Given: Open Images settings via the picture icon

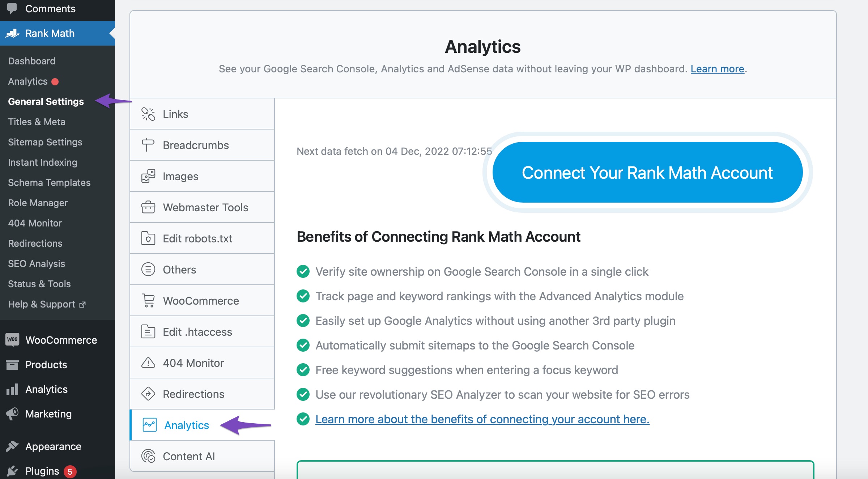Looking at the screenshot, I should tap(148, 176).
